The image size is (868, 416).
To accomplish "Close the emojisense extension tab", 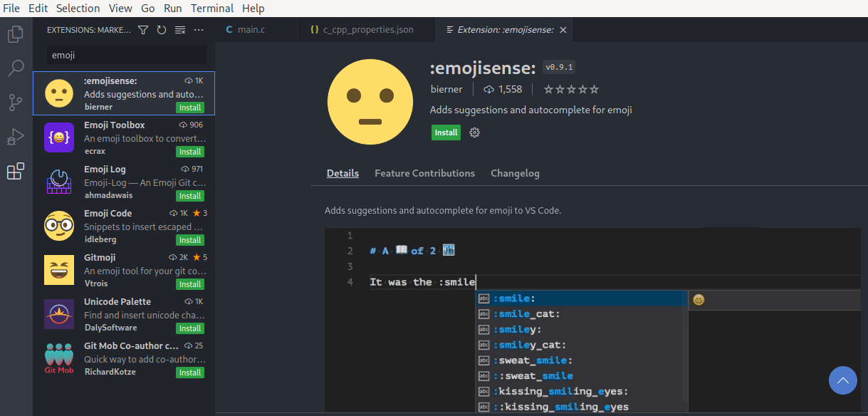I will pyautogui.click(x=563, y=30).
